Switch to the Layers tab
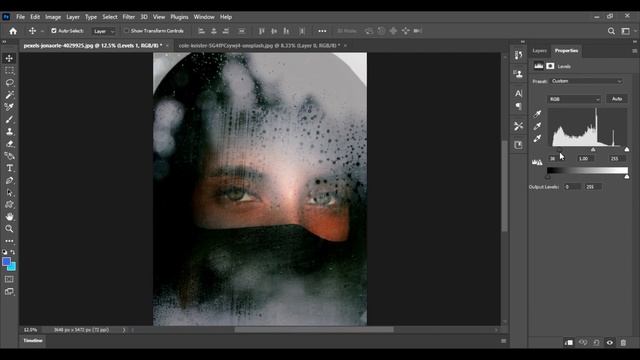640x360 pixels. (x=539, y=51)
